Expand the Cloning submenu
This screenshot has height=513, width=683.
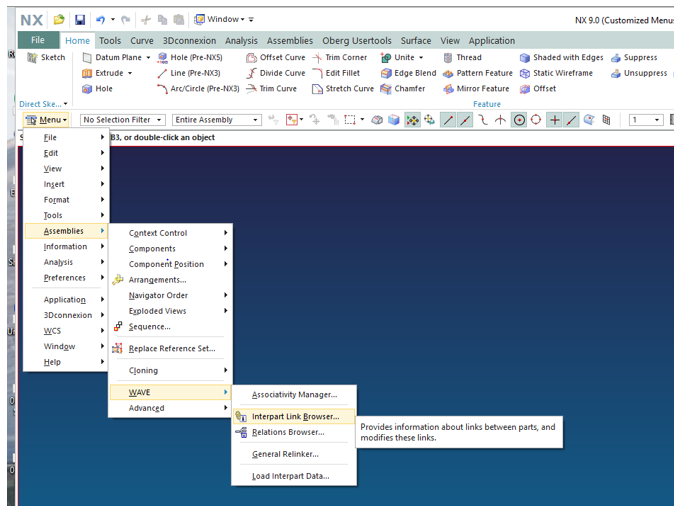click(x=171, y=371)
